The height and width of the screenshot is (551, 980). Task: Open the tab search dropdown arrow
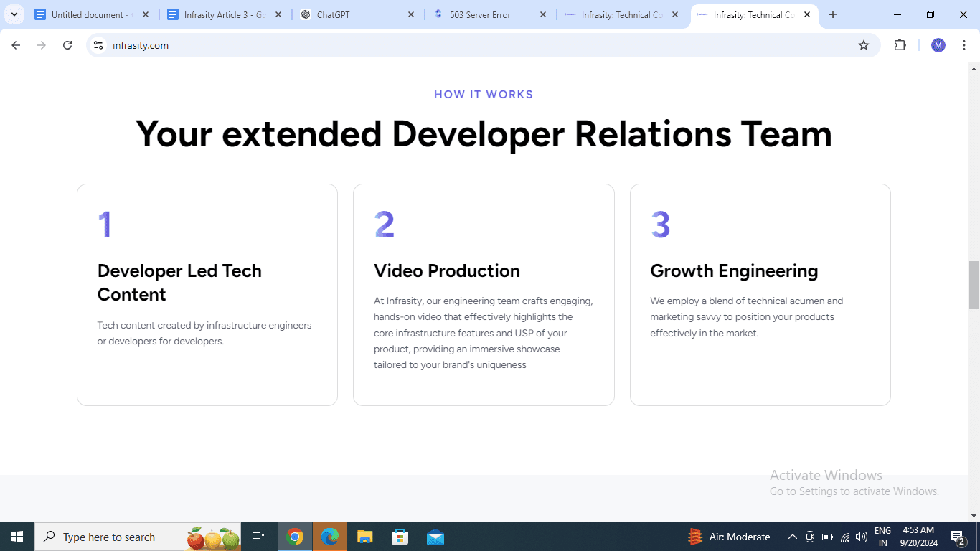[x=14, y=14]
